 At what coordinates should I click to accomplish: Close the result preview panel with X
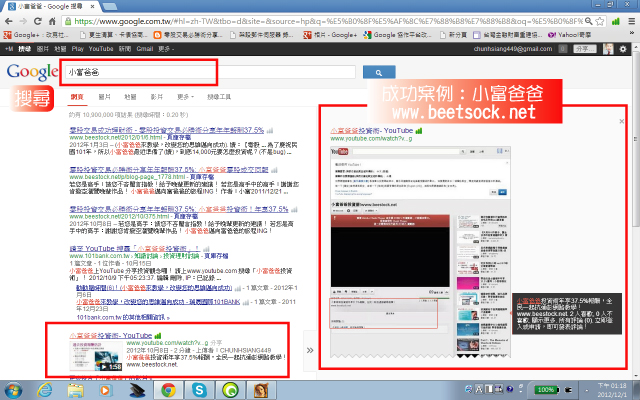(621, 121)
